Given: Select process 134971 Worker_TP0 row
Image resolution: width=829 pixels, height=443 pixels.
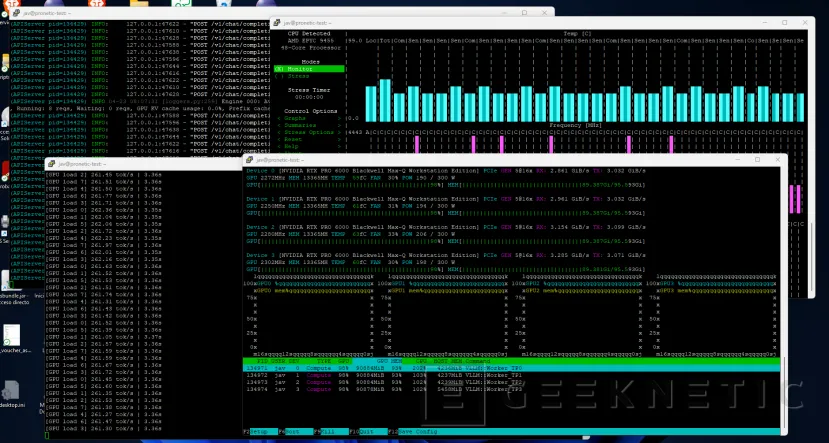Looking at the screenshot, I should coord(511,368).
